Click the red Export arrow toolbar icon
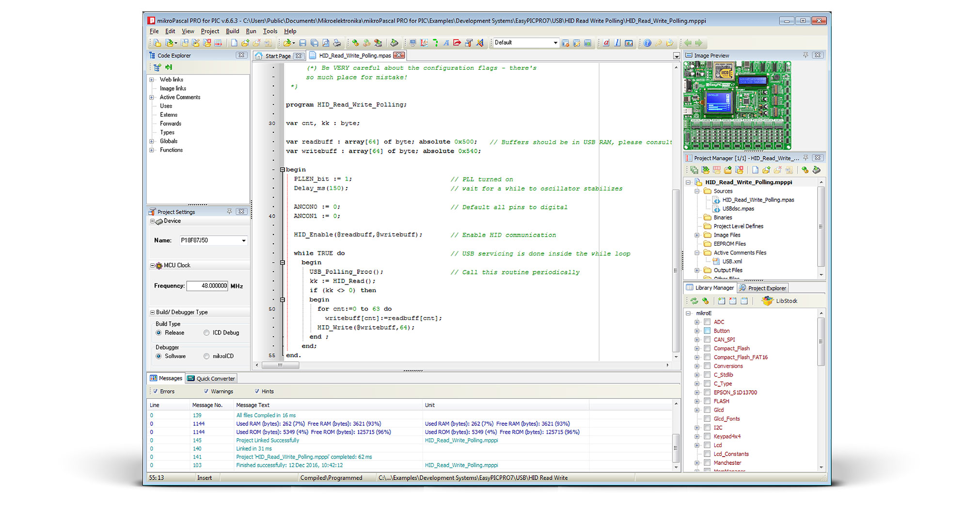 (x=457, y=43)
